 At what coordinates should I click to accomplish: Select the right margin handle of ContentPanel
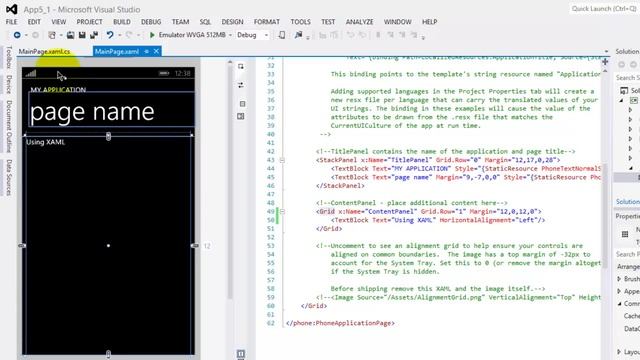[195, 246]
